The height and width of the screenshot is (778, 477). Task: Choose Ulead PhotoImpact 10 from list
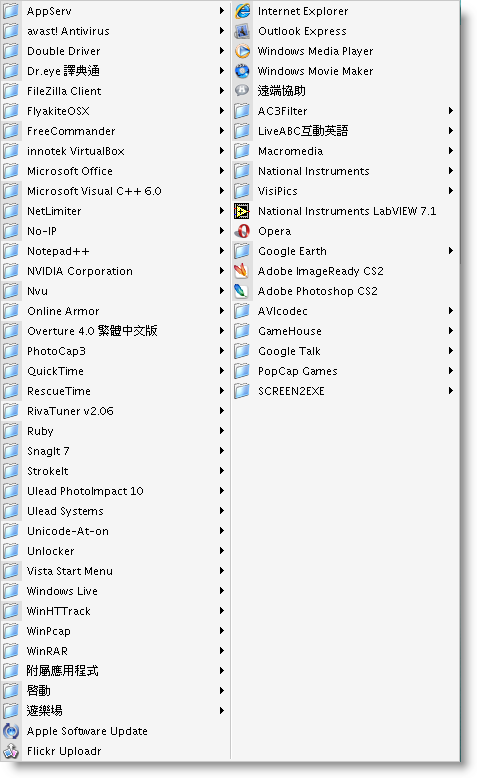(115, 491)
